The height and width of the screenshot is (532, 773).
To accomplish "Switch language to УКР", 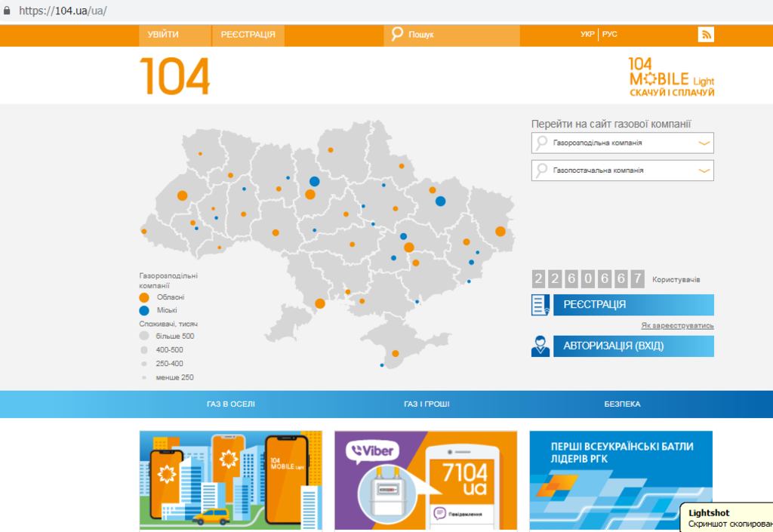I will 587,35.
